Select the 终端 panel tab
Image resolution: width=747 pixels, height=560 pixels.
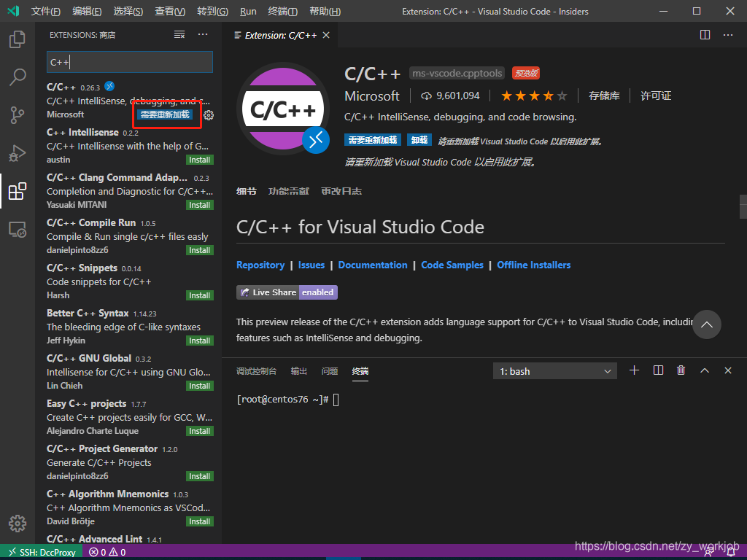[360, 371]
